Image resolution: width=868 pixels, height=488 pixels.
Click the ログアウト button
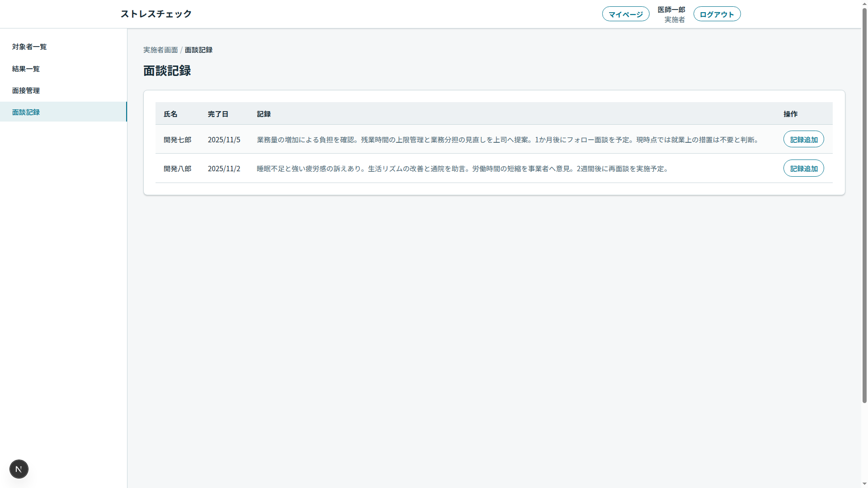point(717,14)
